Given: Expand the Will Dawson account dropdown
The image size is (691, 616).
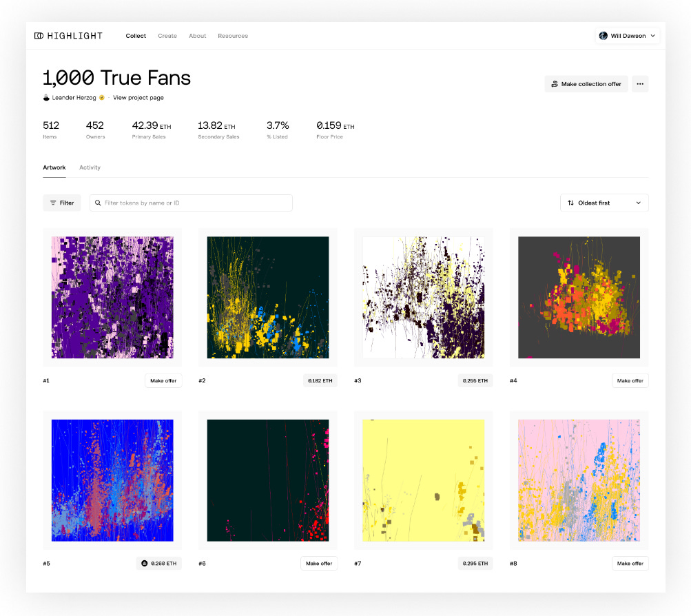Looking at the screenshot, I should (x=652, y=36).
